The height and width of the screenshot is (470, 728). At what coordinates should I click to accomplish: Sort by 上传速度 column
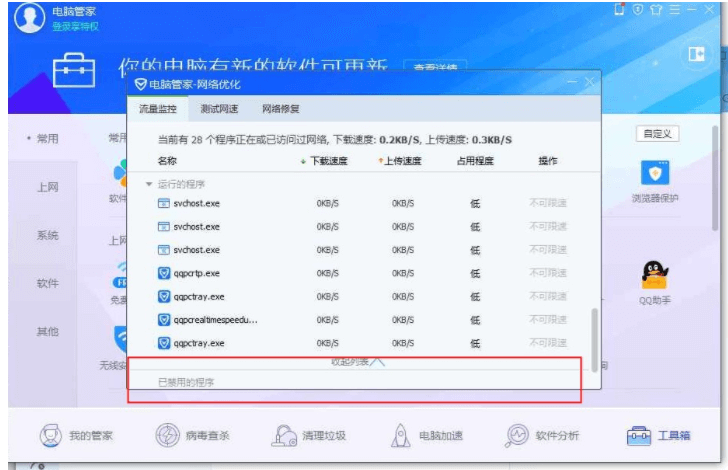coord(399,161)
